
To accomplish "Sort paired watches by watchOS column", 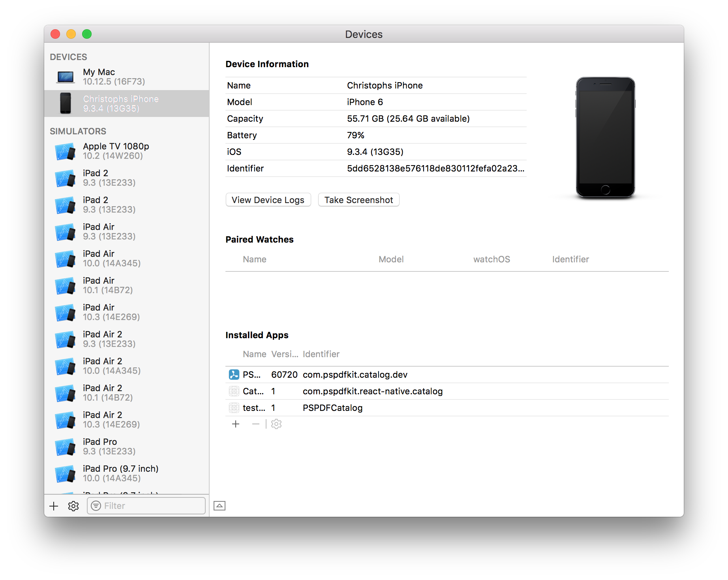I will [x=492, y=259].
